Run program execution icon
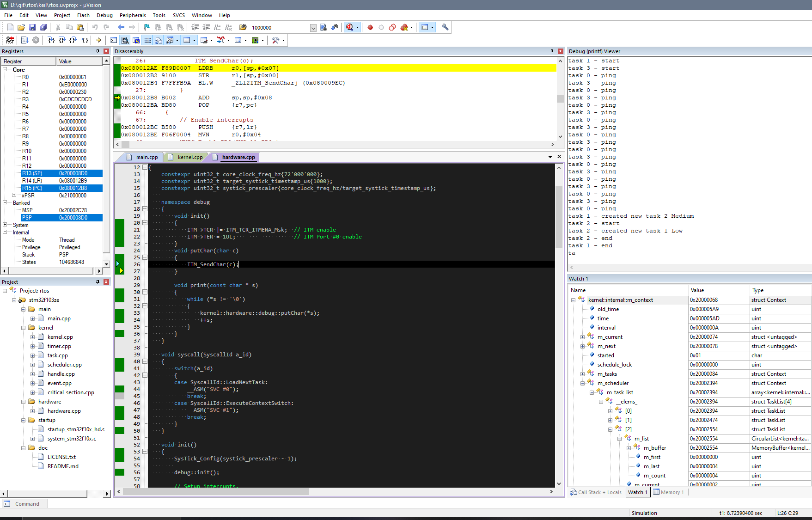 click(x=25, y=40)
